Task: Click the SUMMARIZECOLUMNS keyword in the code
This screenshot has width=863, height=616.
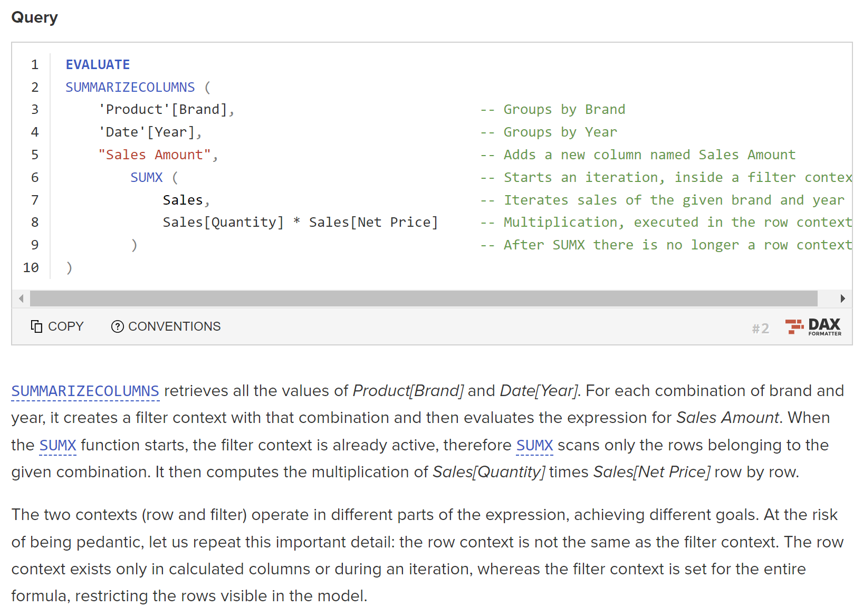Action: 130,86
